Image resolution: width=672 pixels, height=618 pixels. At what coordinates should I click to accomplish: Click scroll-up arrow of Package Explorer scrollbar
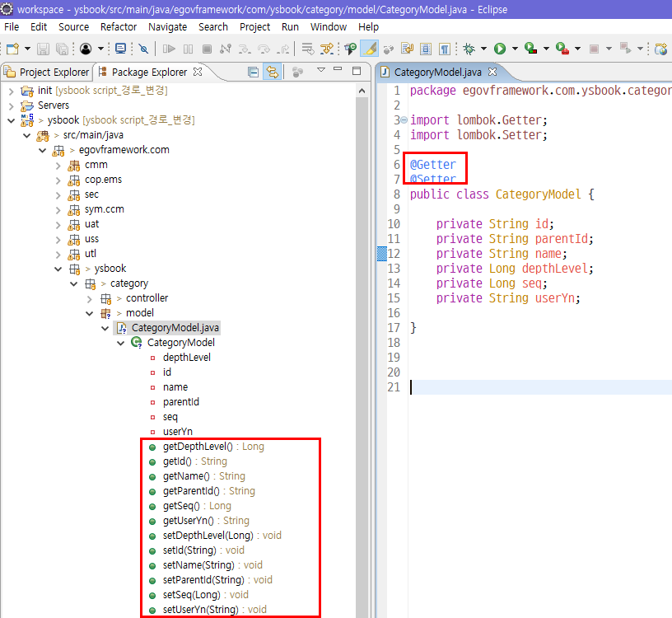[362, 91]
